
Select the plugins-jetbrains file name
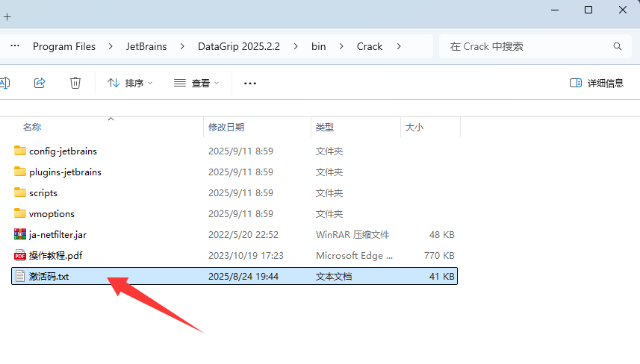coord(65,172)
